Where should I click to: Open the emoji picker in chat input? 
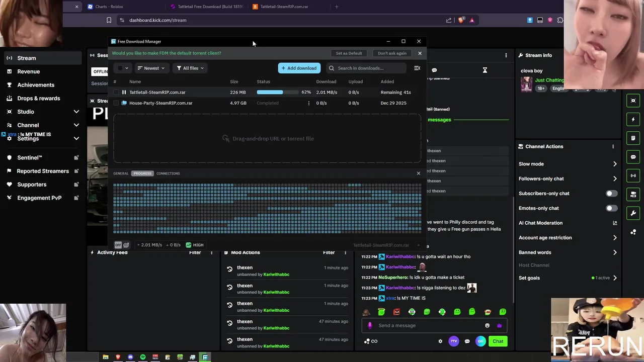click(x=487, y=326)
